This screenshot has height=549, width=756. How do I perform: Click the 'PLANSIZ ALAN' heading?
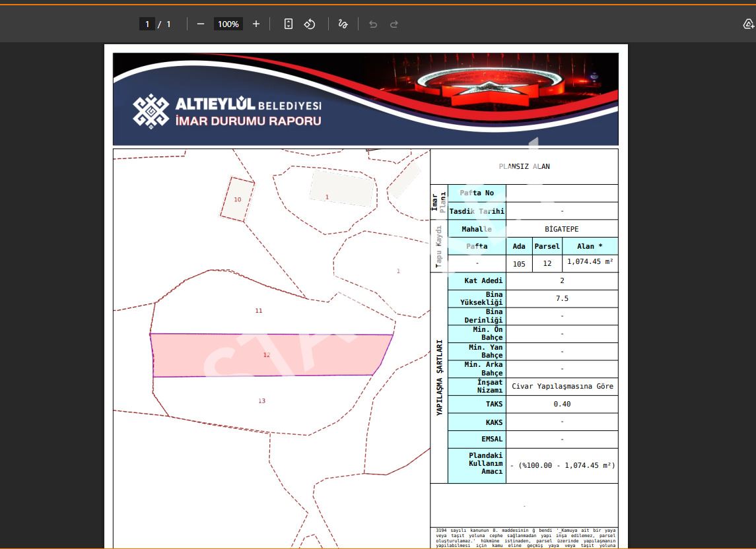tap(524, 166)
